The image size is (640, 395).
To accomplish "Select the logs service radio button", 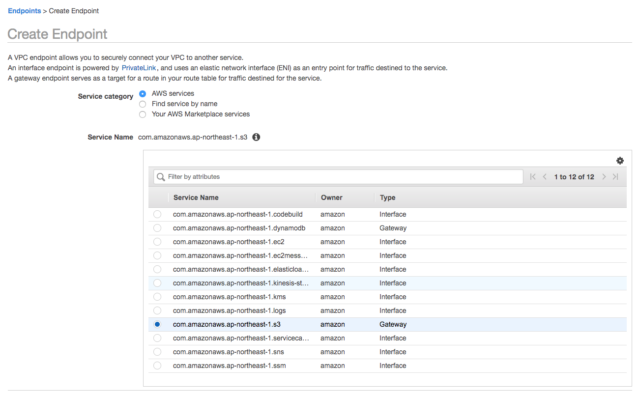I will [157, 311].
